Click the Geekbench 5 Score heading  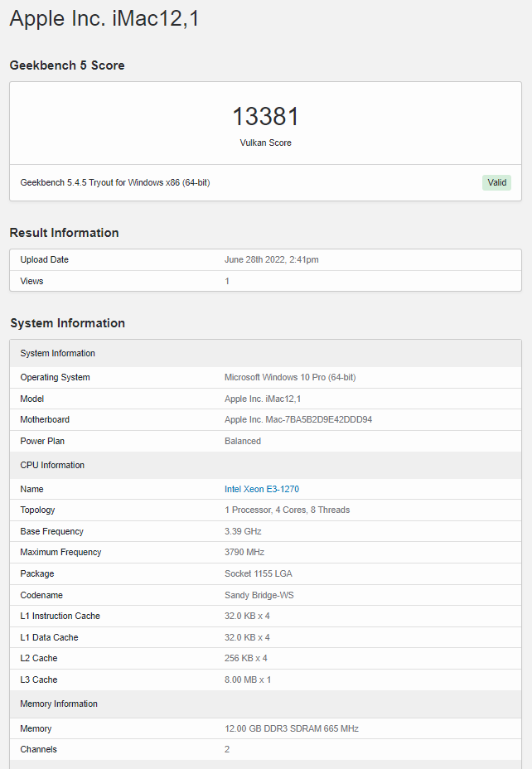[67, 65]
